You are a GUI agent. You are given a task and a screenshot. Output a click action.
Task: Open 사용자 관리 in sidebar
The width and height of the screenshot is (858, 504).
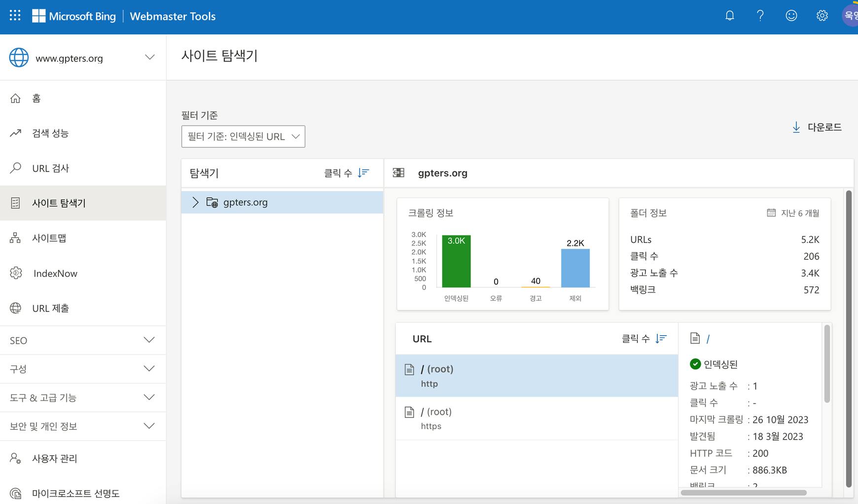pyautogui.click(x=83, y=459)
